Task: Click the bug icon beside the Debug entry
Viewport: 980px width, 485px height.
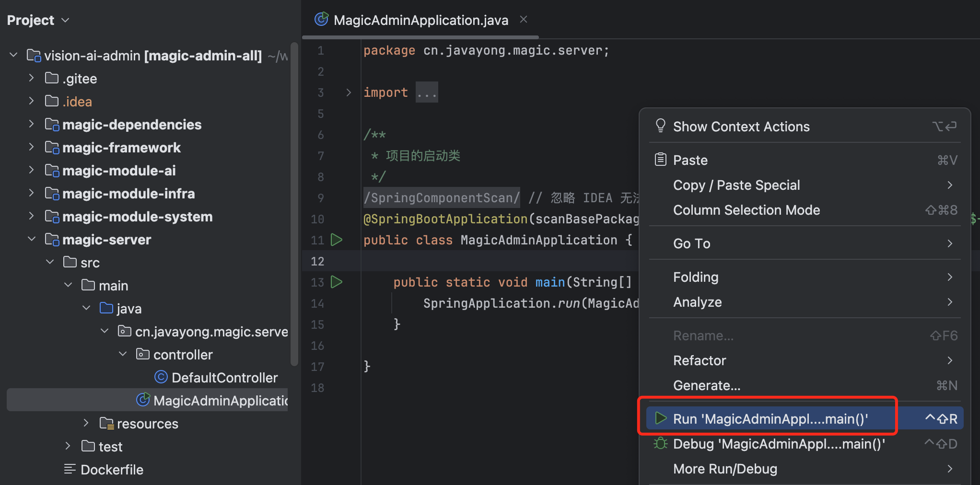Action: tap(660, 443)
